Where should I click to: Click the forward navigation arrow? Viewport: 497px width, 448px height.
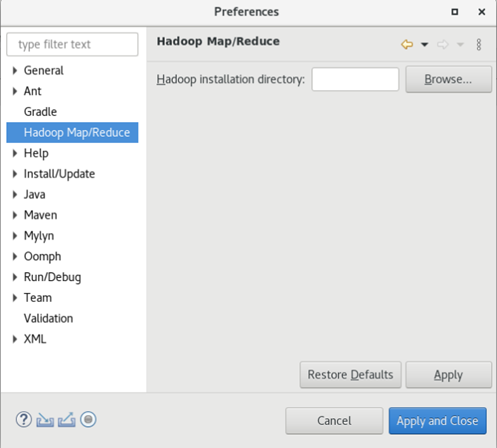443,44
